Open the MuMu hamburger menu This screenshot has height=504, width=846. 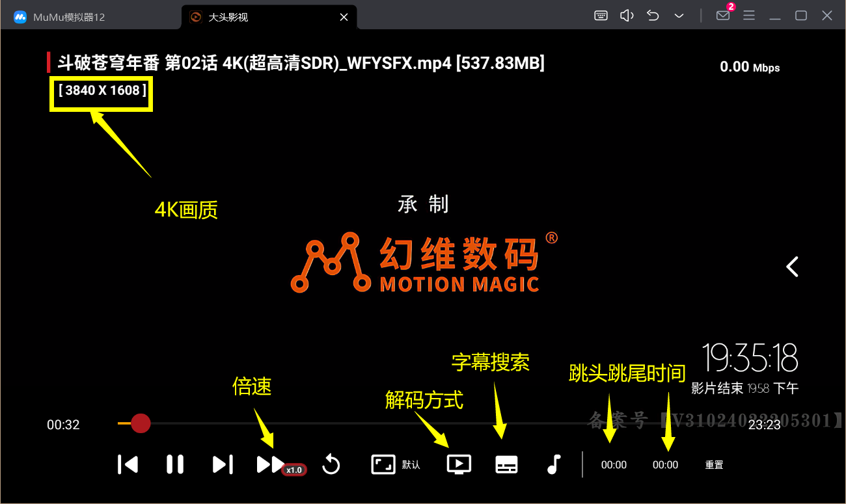[x=749, y=16]
